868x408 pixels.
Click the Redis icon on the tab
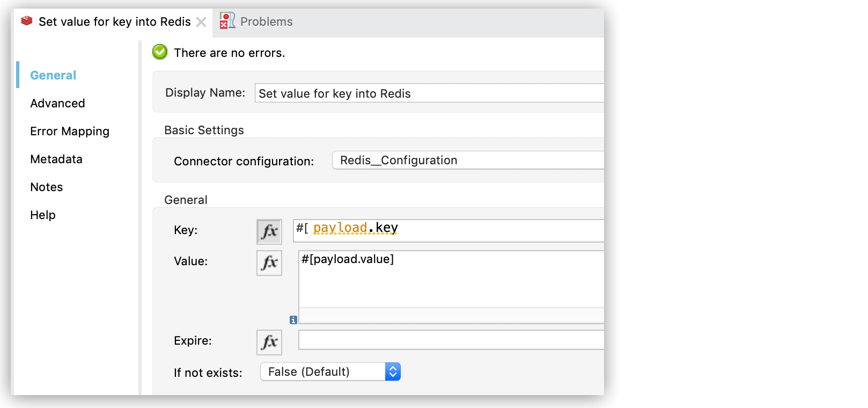point(27,21)
